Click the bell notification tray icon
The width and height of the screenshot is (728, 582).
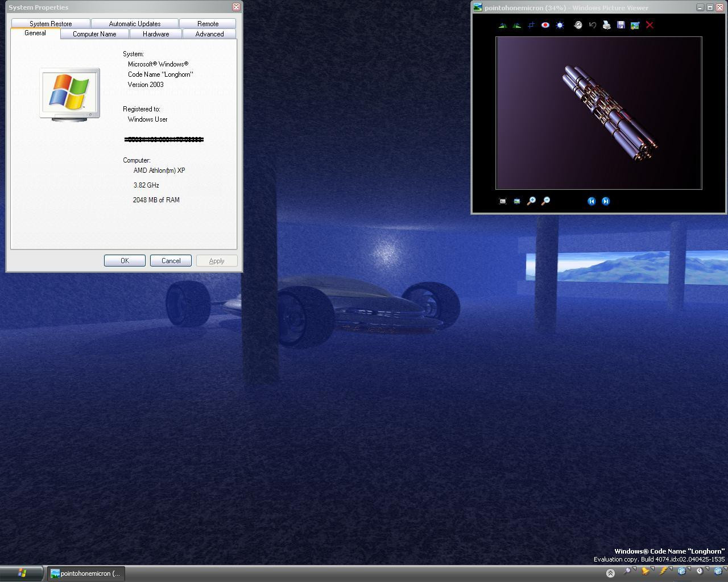tap(646, 571)
